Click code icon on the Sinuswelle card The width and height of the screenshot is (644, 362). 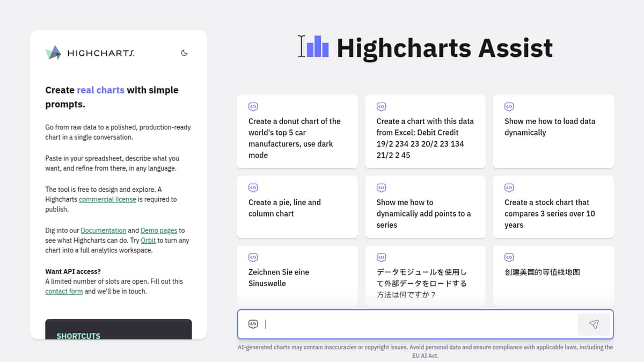click(x=253, y=258)
